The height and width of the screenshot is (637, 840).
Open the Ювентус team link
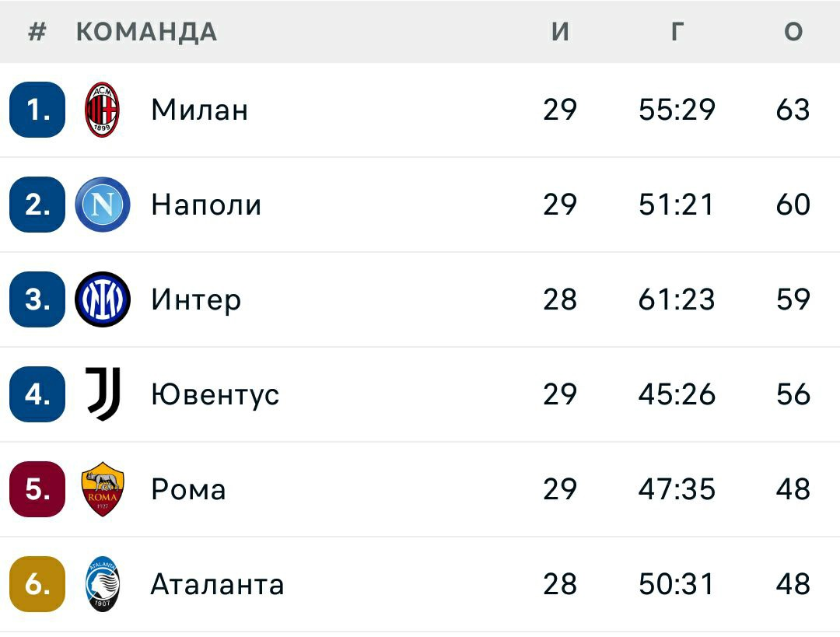(215, 394)
